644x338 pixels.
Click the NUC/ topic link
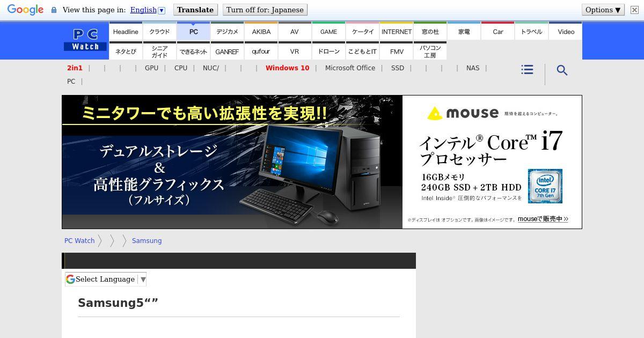coord(211,68)
